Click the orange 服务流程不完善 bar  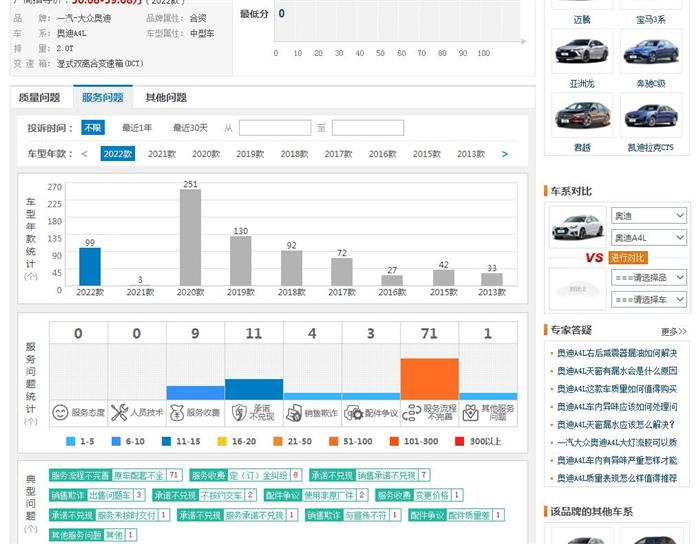429,379
